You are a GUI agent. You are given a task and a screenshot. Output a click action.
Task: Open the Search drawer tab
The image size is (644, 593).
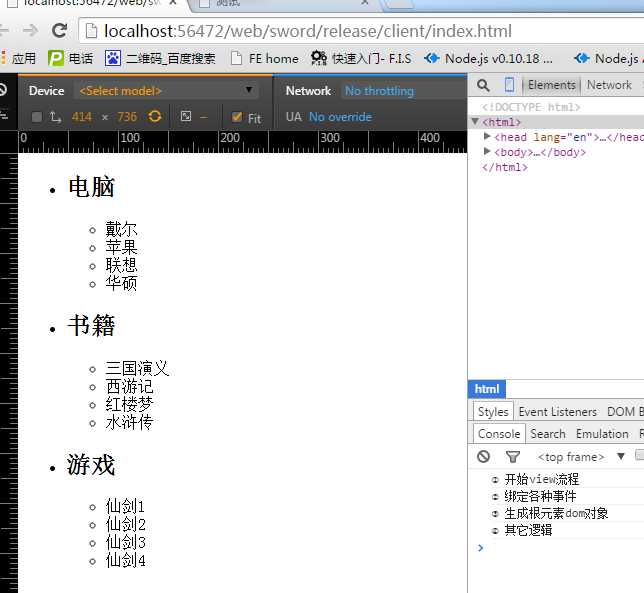click(x=547, y=434)
